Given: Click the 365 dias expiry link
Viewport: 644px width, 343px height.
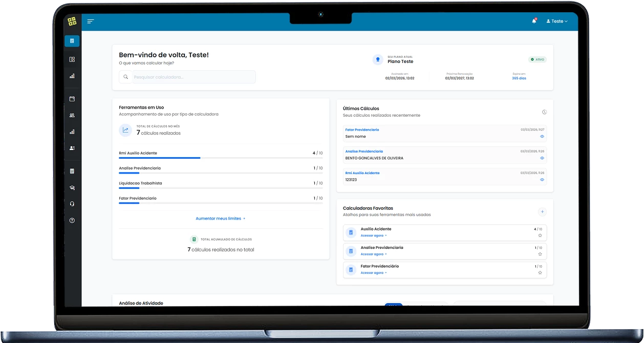Looking at the screenshot, I should tap(519, 78).
